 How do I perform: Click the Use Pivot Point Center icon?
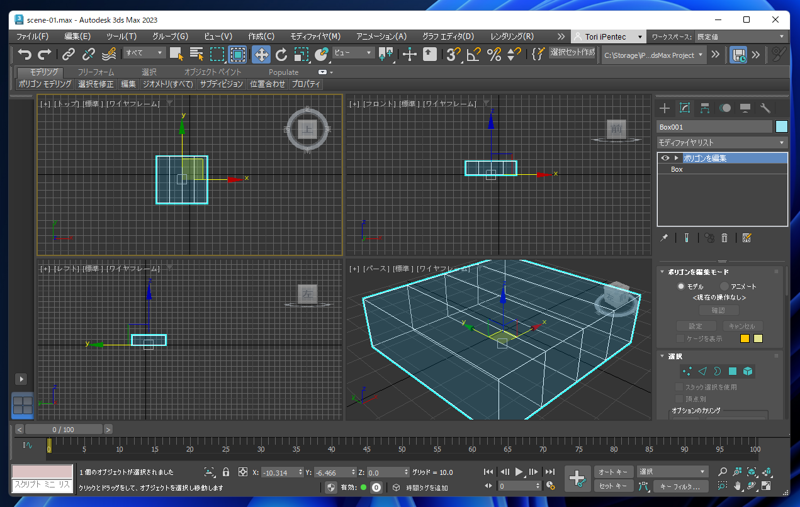coord(386,54)
